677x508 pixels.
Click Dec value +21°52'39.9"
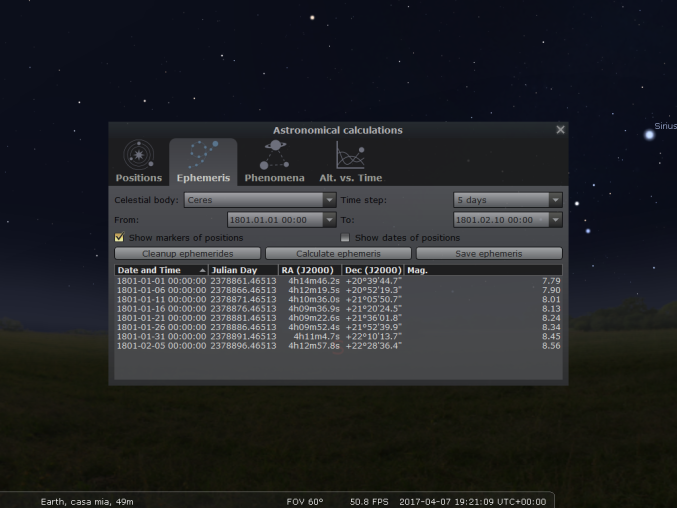373,327
